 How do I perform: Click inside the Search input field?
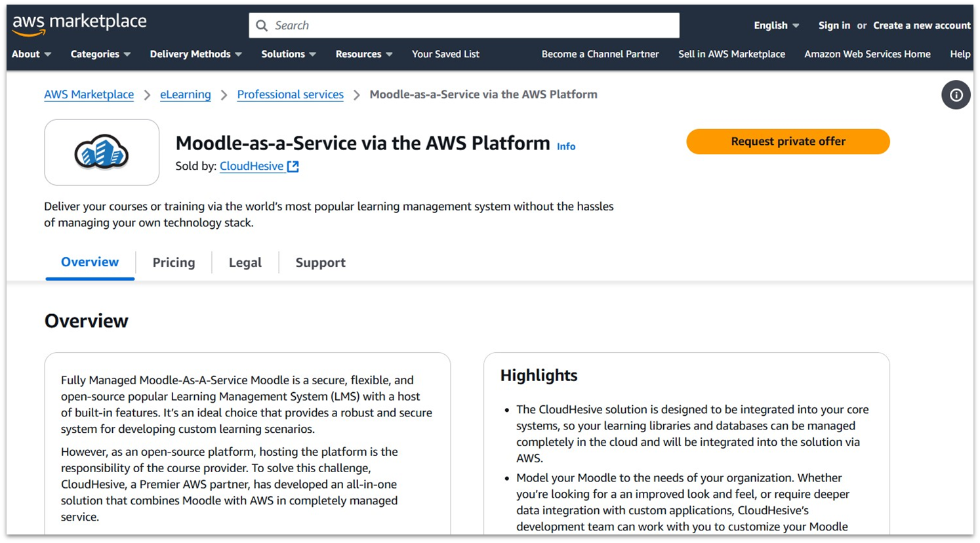[x=464, y=26]
